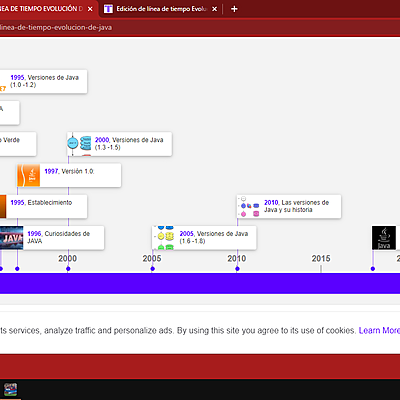Click the black Java logo thumbnail
This screenshot has width=400, height=400.
[x=384, y=238]
